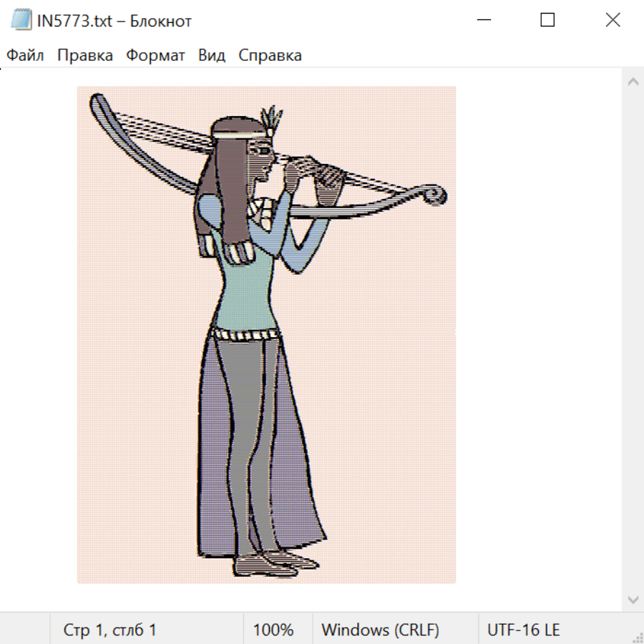Click the spiral curl of the harp

pyautogui.click(x=434, y=195)
